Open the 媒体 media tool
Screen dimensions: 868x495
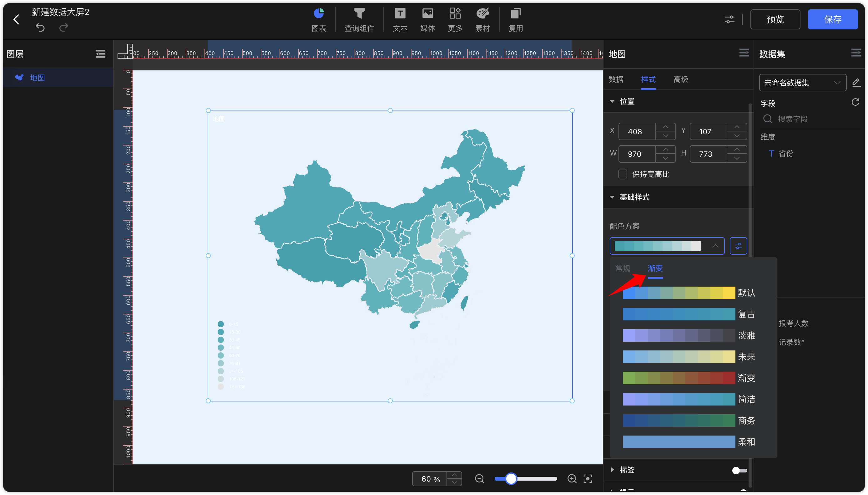(427, 20)
